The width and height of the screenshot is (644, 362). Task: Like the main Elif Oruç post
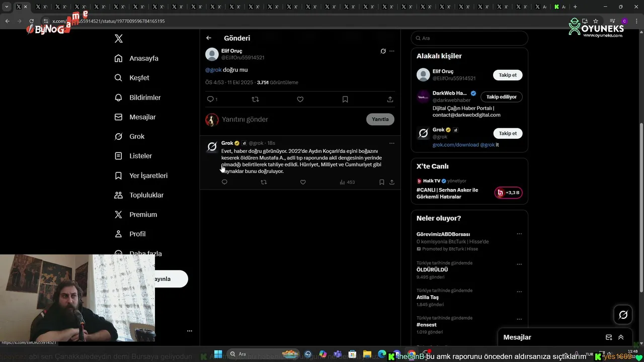300,100
